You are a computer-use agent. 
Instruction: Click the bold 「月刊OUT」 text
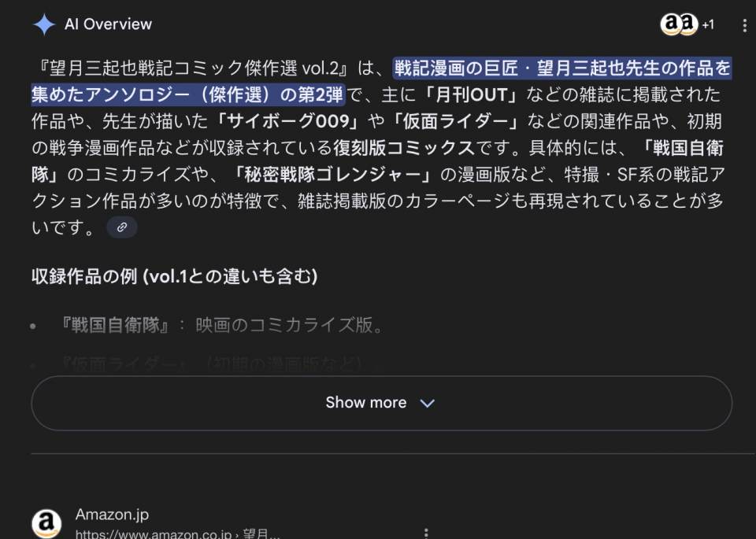tap(469, 95)
